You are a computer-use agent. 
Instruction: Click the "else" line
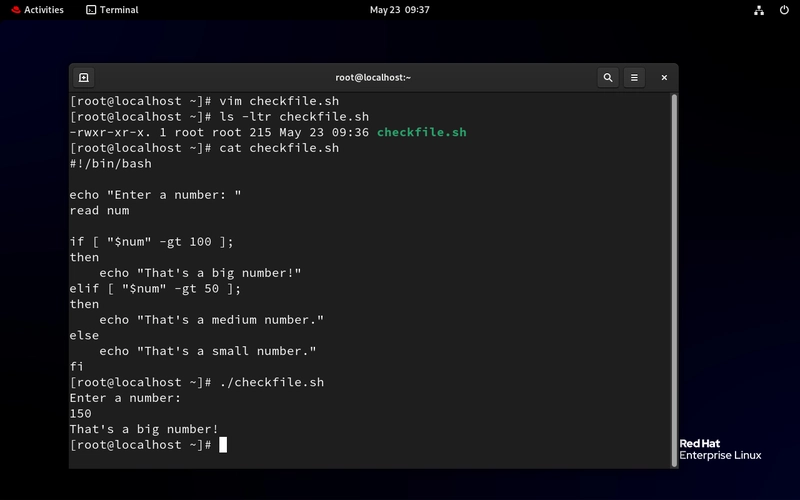tap(84, 336)
